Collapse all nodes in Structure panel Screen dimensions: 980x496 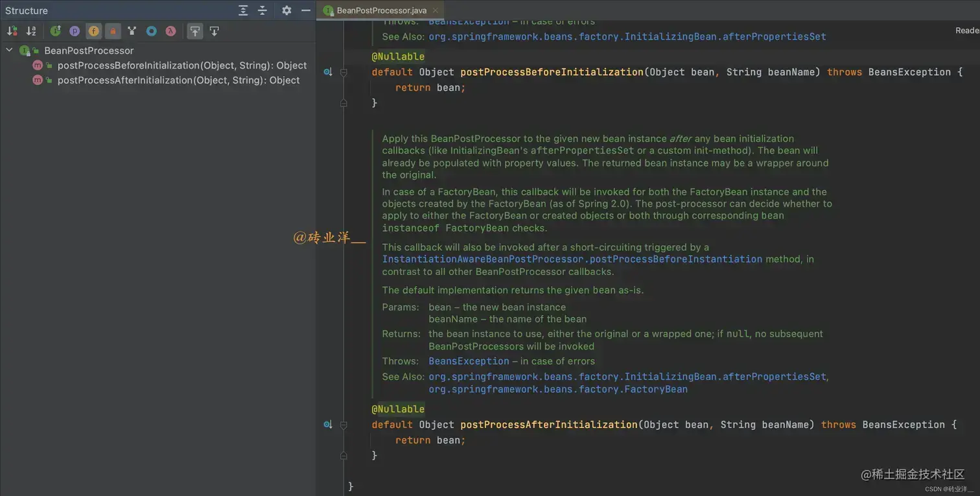[x=262, y=10]
